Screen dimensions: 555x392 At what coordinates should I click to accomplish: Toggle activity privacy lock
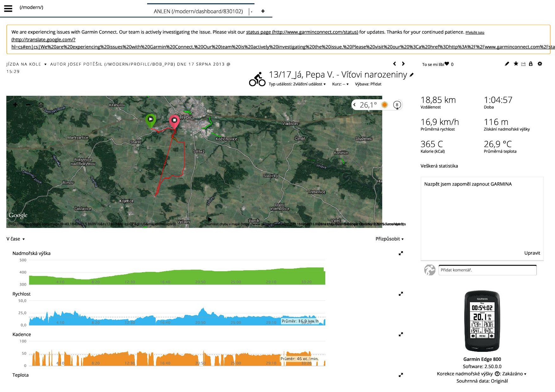tap(531, 64)
